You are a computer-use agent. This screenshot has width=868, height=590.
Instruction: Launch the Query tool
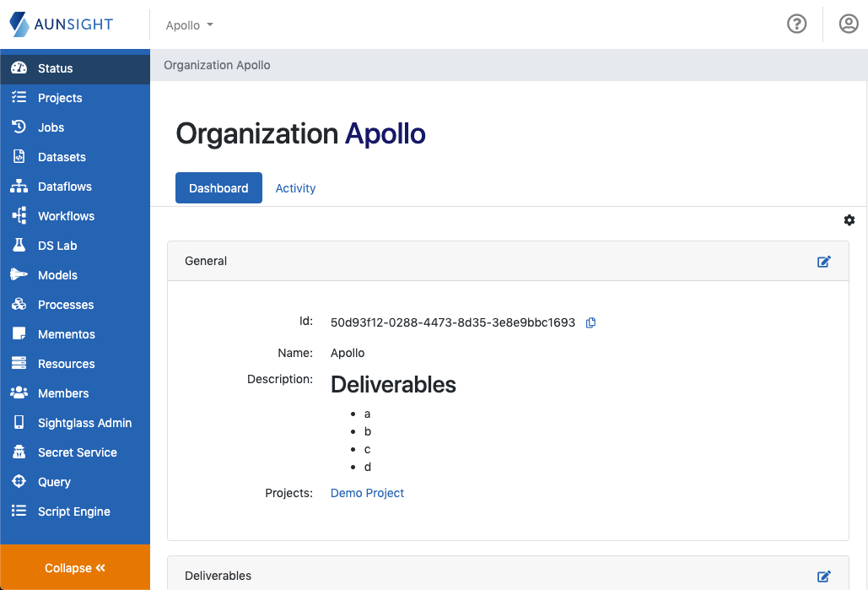pyautogui.click(x=54, y=482)
